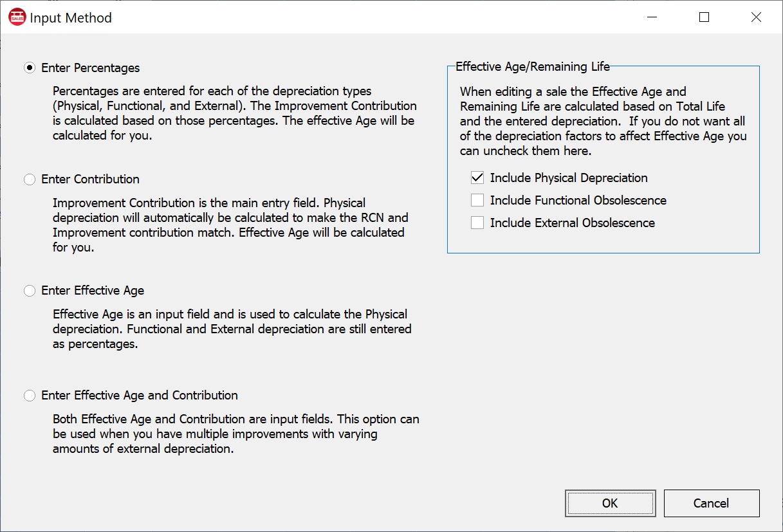Click the red Sales app icon in title bar
This screenshot has width=783, height=532.
(17, 17)
